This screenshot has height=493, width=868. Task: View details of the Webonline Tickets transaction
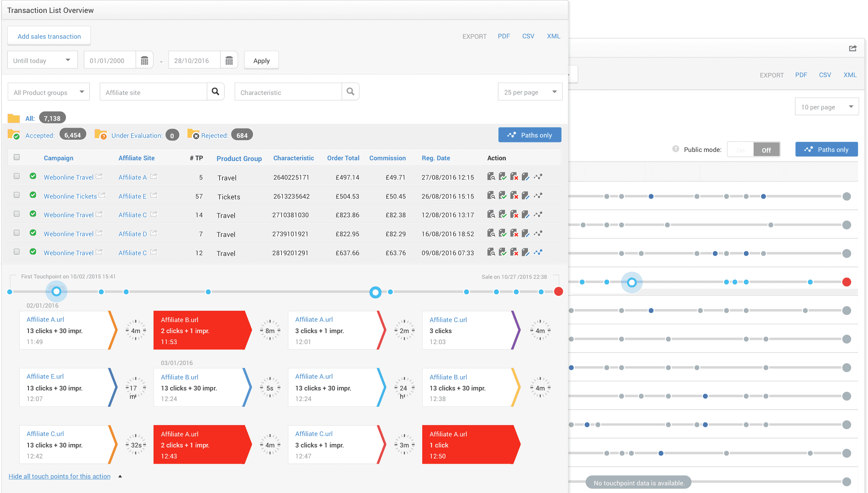click(x=491, y=196)
